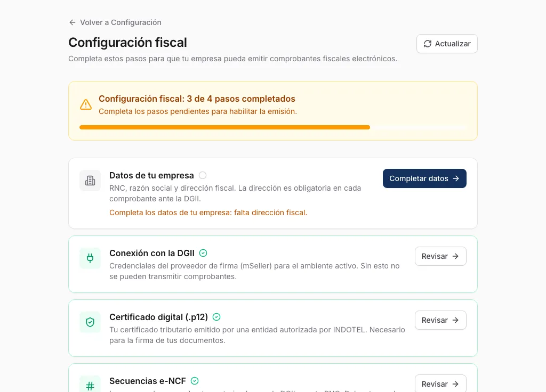Click the Secuencias e-NCF title
Image resolution: width=546 pixels, height=392 pixels.
coord(148,381)
